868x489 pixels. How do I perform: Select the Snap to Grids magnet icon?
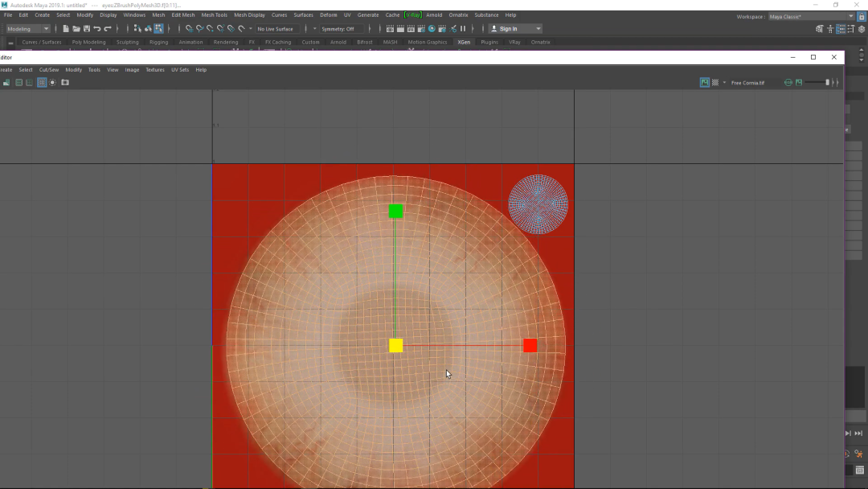(189, 29)
